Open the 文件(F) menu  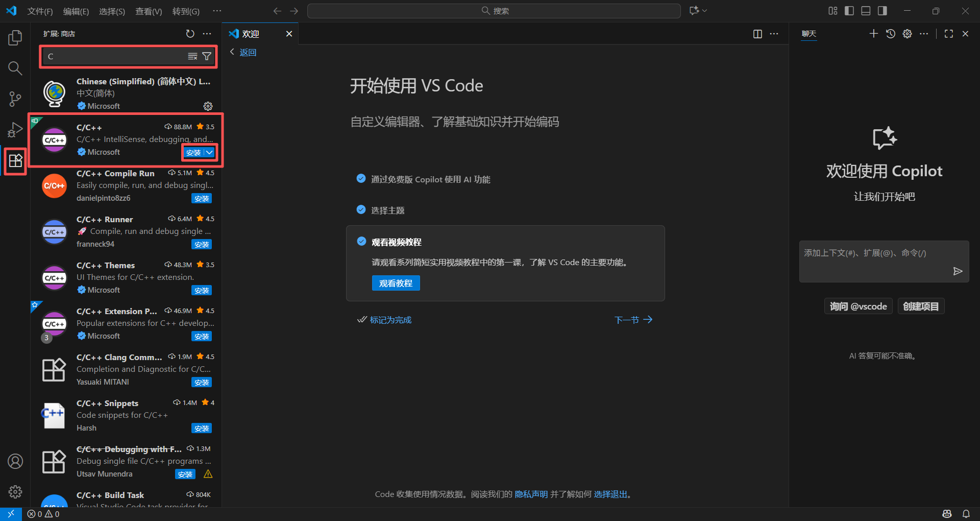(40, 11)
